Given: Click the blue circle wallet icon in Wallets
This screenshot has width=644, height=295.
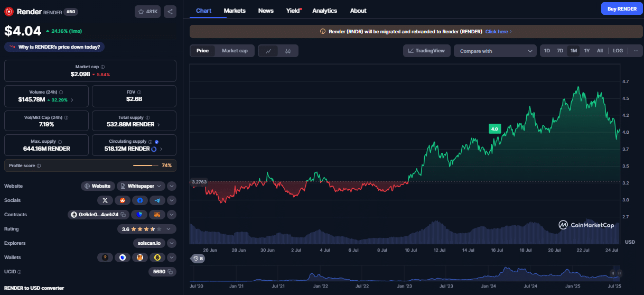Looking at the screenshot, I should (x=123, y=257).
